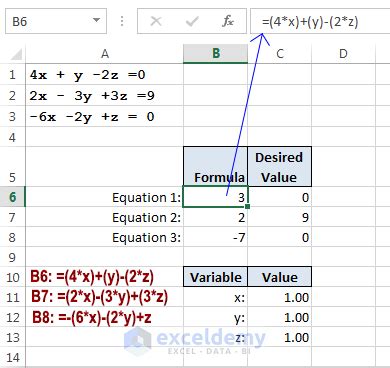The height and width of the screenshot is (368, 390).
Task: Click the Enter checkmark icon in formula bar
Action: [192, 22]
